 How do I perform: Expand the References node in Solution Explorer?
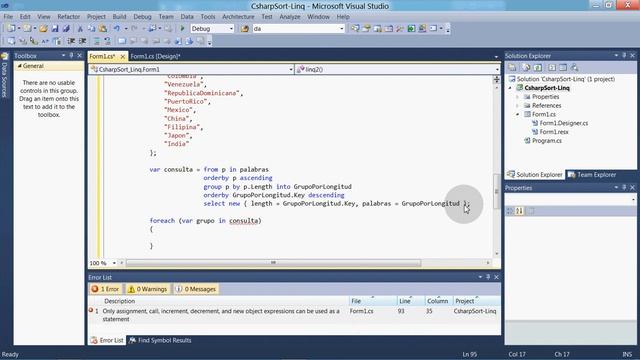[x=518, y=106]
